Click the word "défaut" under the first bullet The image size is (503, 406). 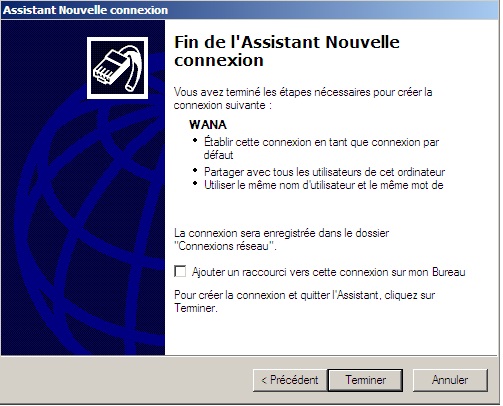pos(218,155)
